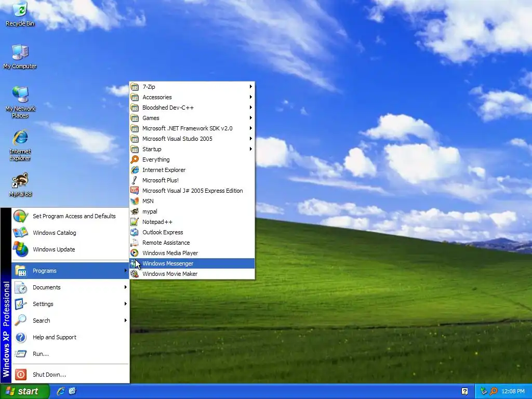Image resolution: width=532 pixels, height=399 pixels.
Task: Click Windows Update label text
Action: point(54,249)
